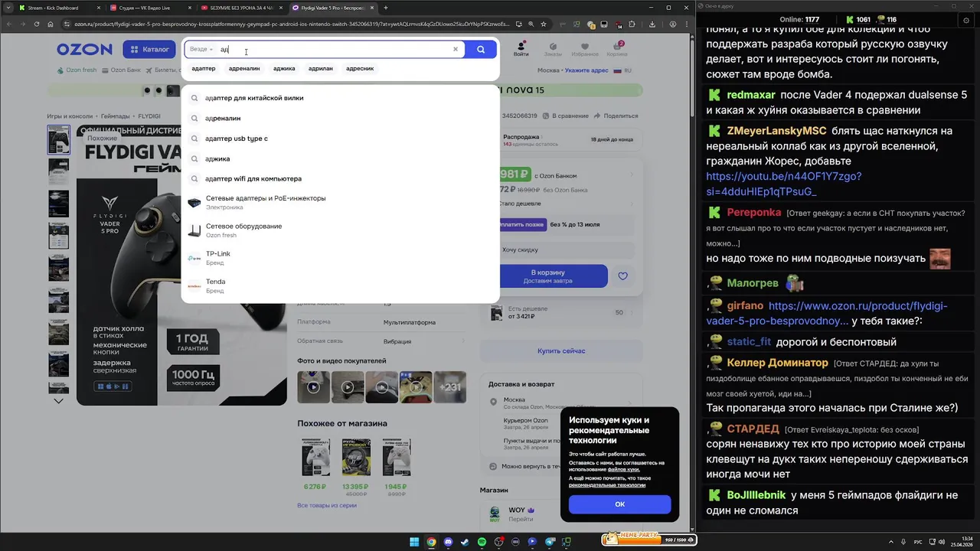Image resolution: width=980 pixels, height=551 pixels.
Task: Open the Геймпады breadcrumb
Action: tap(115, 116)
